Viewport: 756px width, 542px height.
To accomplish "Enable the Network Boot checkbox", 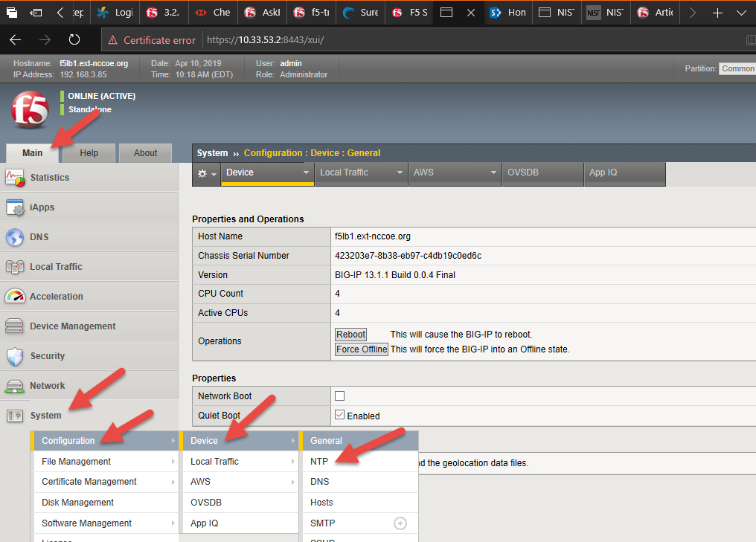I will [340, 396].
